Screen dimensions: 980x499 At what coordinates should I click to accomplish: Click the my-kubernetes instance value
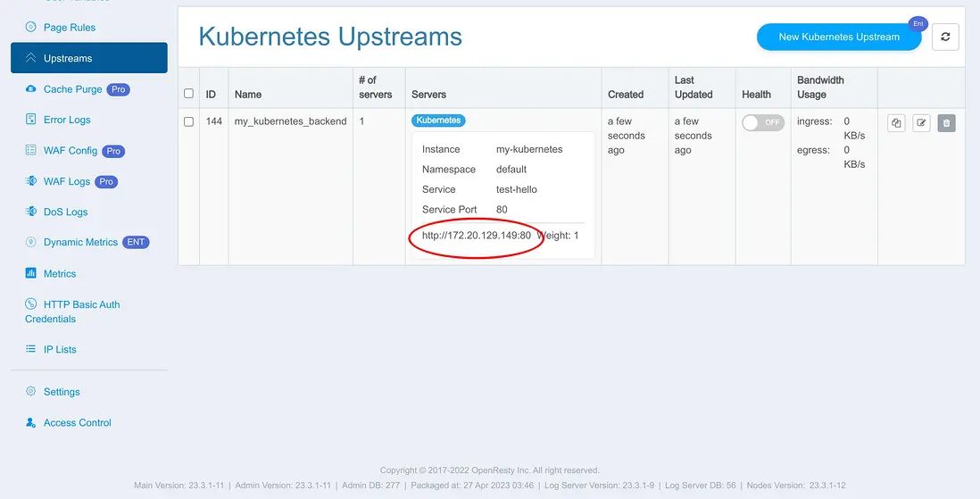click(529, 149)
